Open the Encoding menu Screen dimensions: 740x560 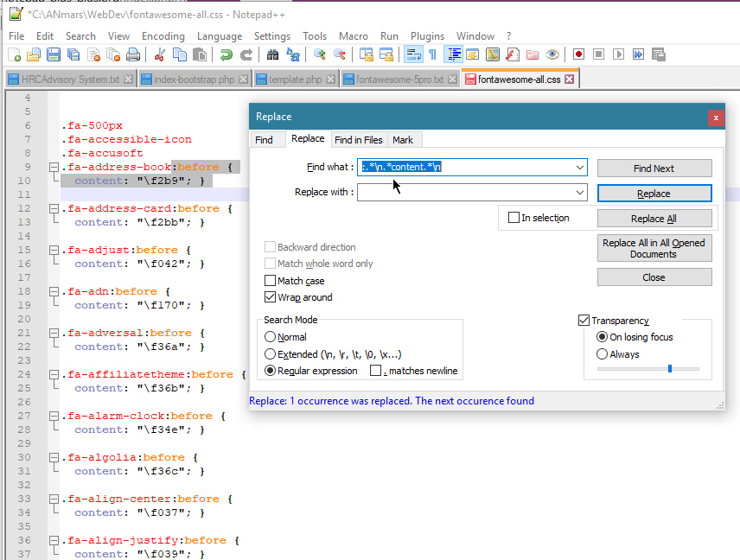pyautogui.click(x=163, y=36)
